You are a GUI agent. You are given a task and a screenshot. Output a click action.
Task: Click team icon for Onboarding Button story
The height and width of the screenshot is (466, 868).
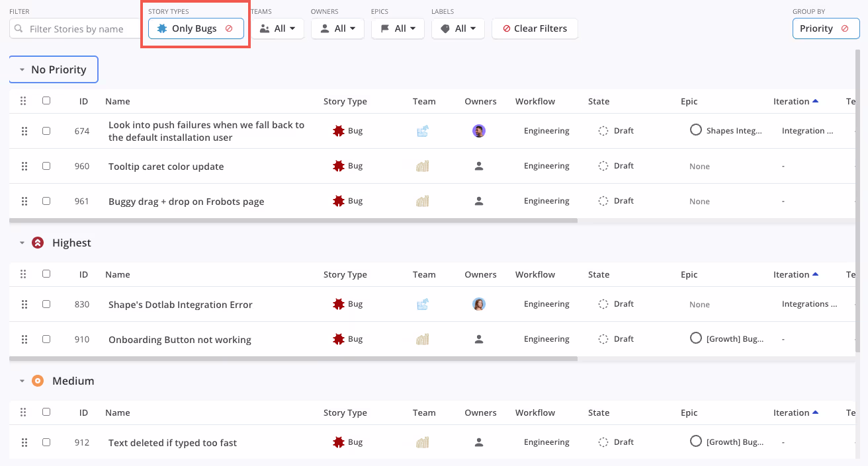[x=423, y=339]
